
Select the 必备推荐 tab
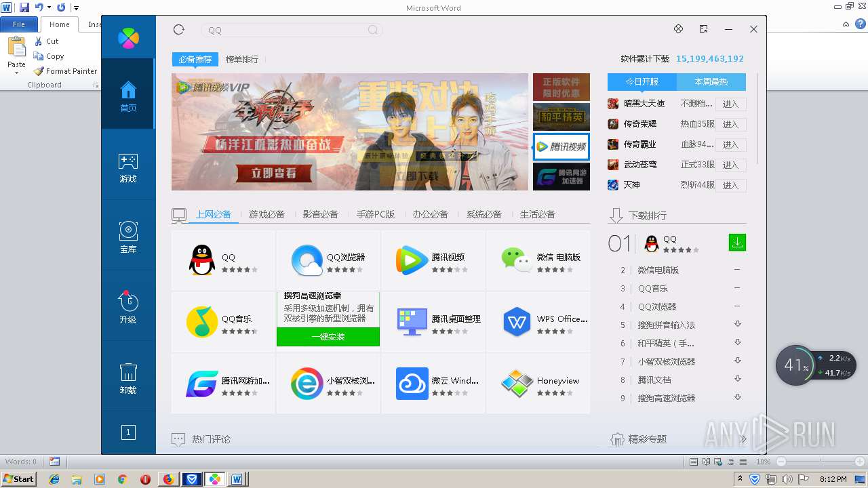coord(195,60)
